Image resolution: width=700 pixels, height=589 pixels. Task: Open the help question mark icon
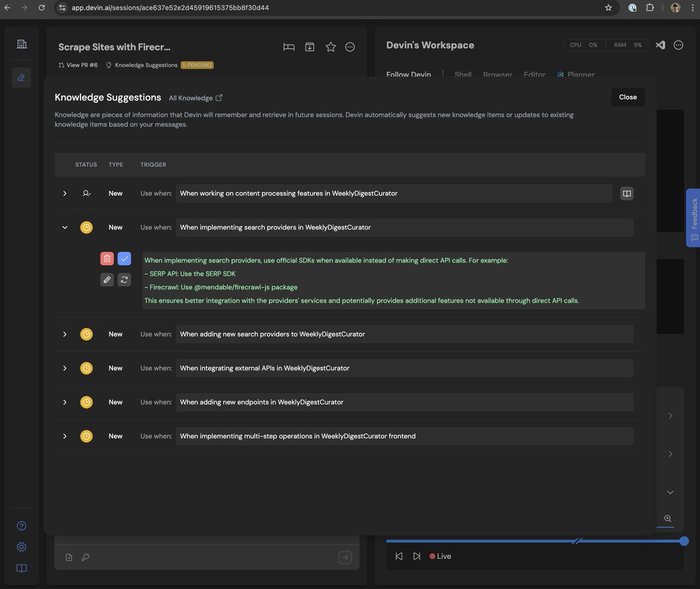pyautogui.click(x=22, y=526)
